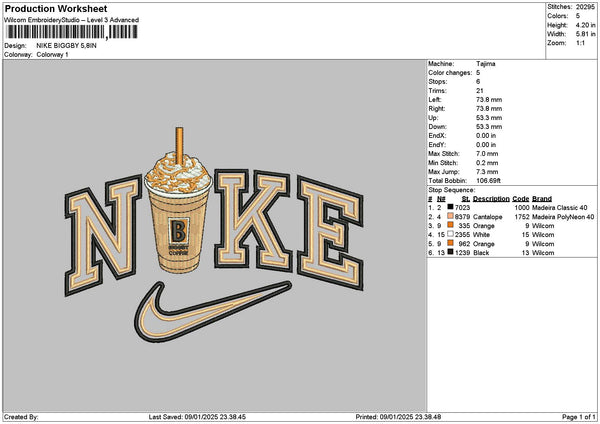This screenshot has height=424, width=600.
Task: Click the swoosh in the embroidery preview
Action: tap(213, 311)
